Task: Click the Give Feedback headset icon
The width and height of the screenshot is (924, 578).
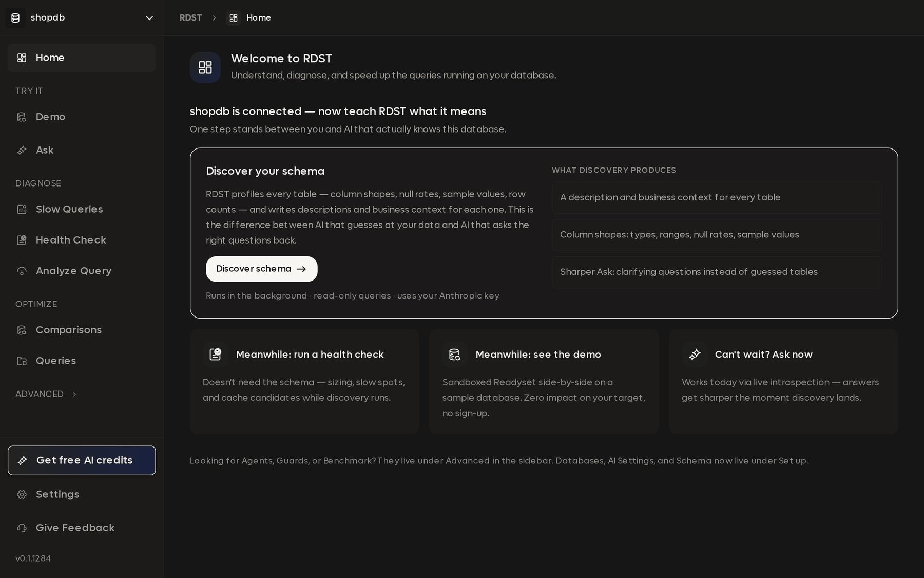Action: (x=22, y=528)
